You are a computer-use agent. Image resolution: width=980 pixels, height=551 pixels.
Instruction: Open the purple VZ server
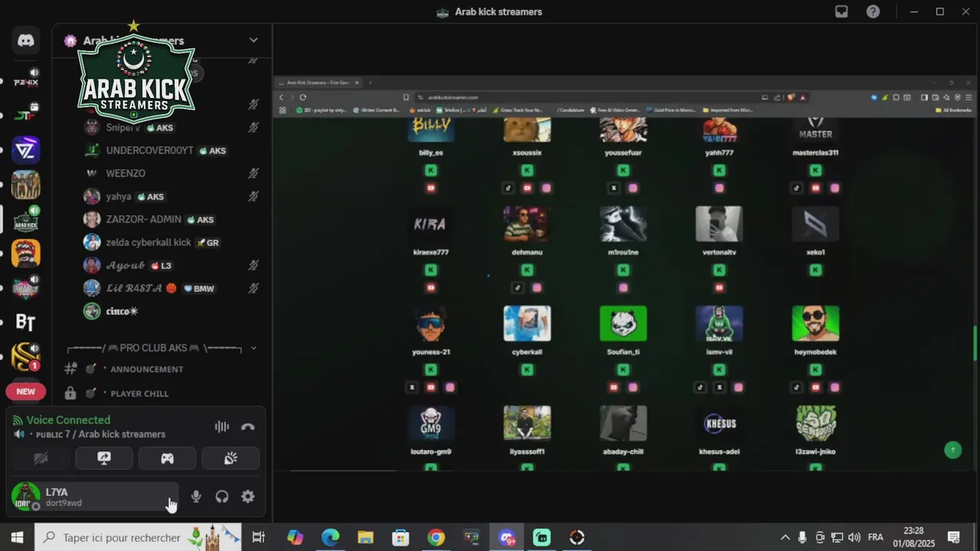pyautogui.click(x=26, y=150)
